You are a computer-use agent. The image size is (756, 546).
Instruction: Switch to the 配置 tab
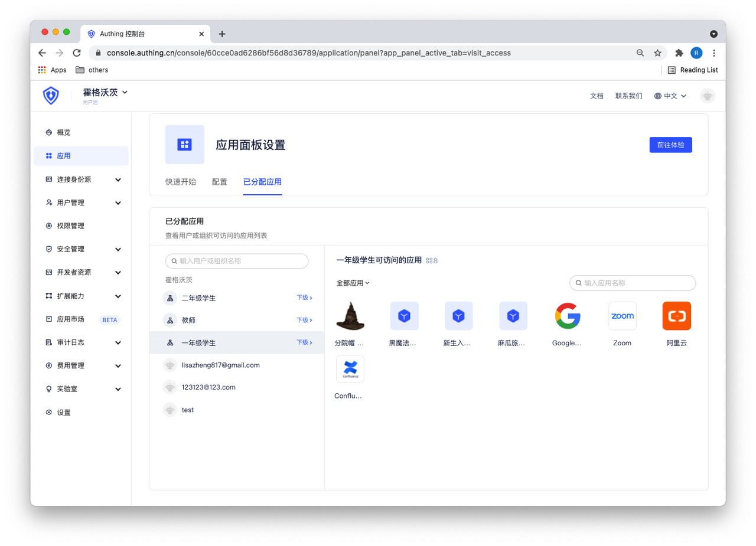point(219,182)
